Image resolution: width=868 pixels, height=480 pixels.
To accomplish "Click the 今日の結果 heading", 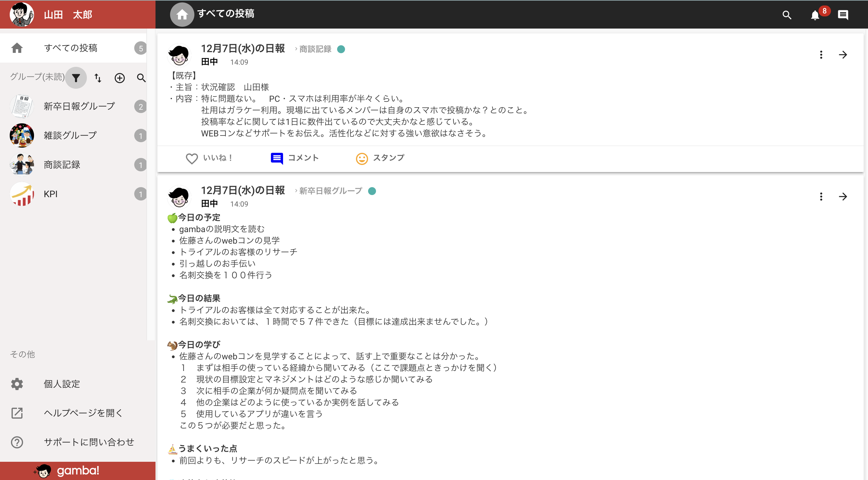I will (199, 298).
